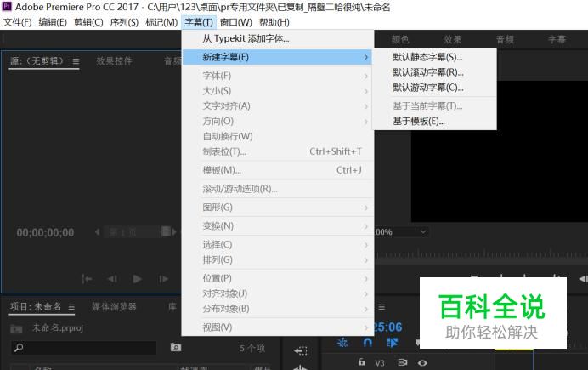Toggle V3 sync lock icon

tap(403, 362)
